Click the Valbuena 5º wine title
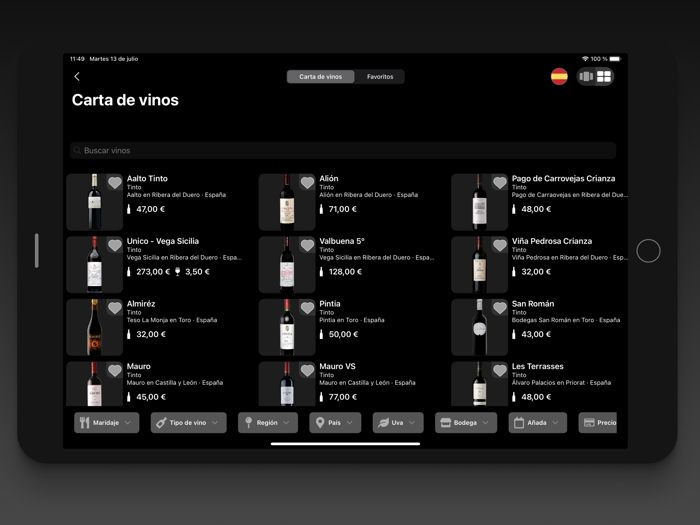This screenshot has width=700, height=525. (x=342, y=241)
